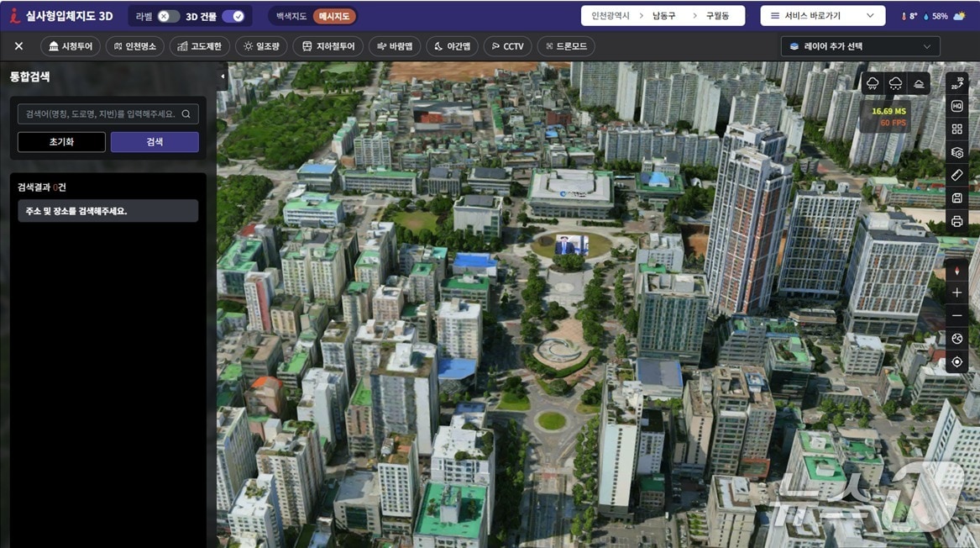Click the save screenshot icon
This screenshot has height=548, width=980.
click(x=956, y=198)
